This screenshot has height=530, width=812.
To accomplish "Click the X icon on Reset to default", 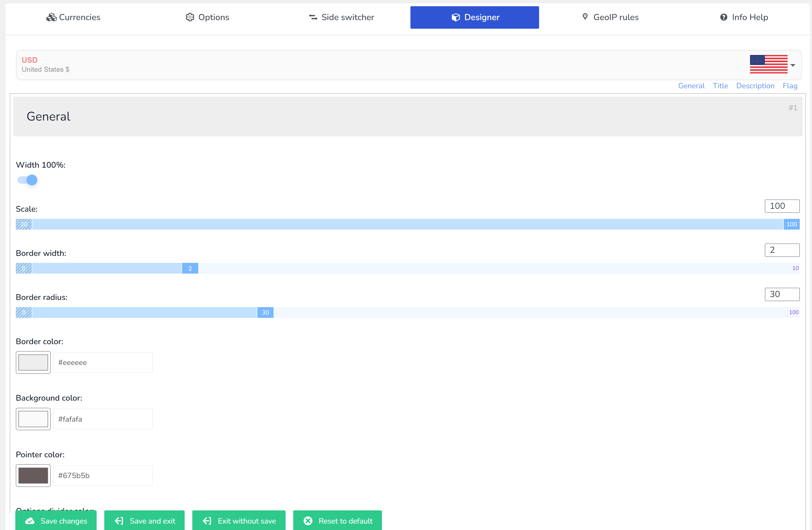I will click(308, 521).
